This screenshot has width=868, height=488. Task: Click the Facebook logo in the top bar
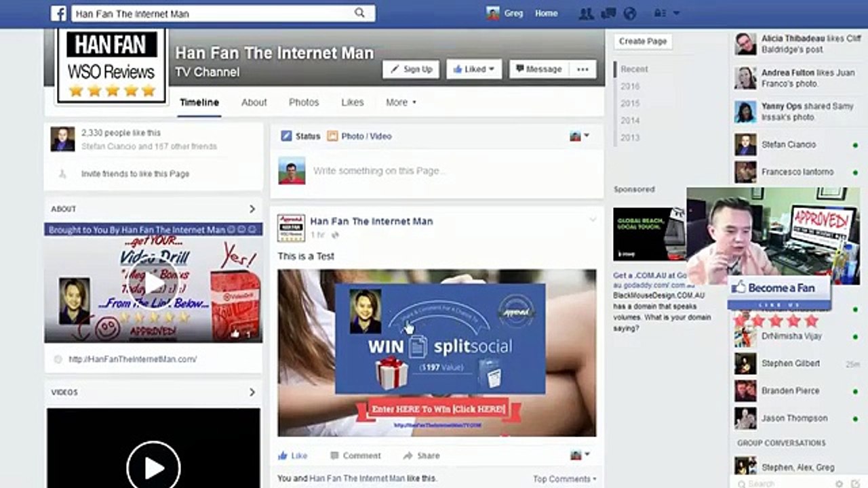click(58, 14)
